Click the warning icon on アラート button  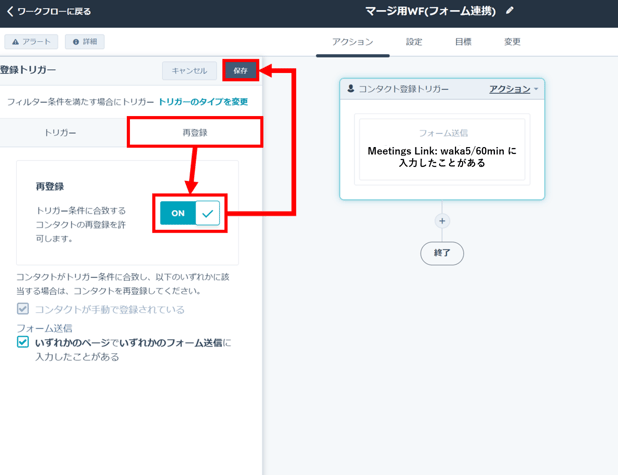pos(16,42)
